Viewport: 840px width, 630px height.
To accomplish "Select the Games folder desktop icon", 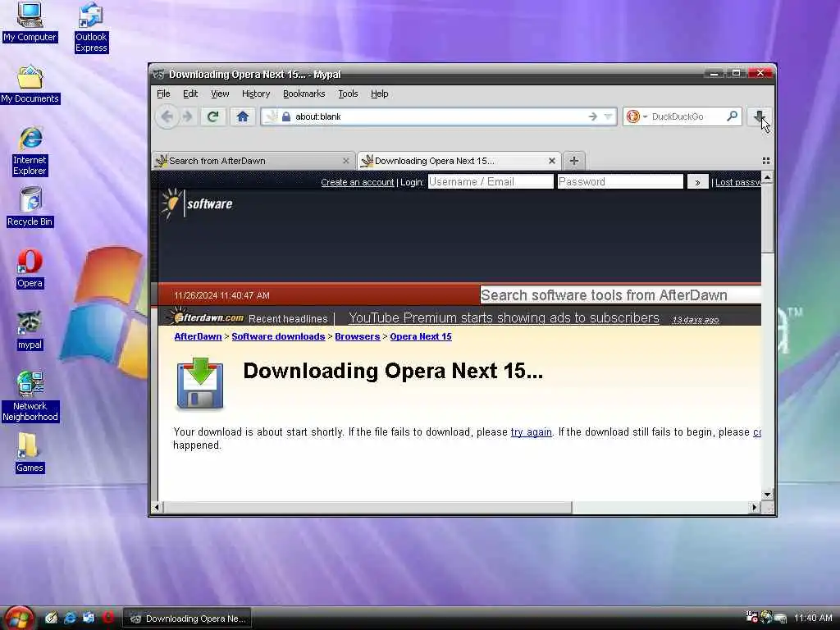I will [30, 453].
